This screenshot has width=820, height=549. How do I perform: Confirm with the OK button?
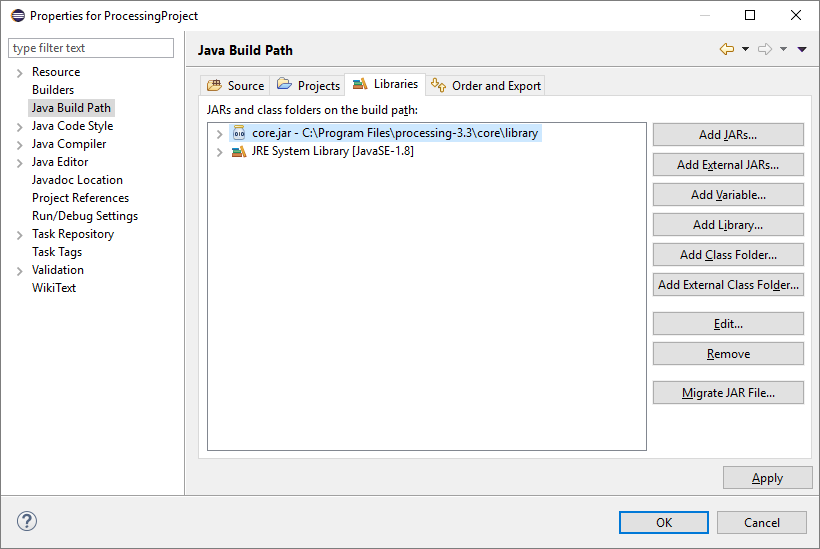pyautogui.click(x=664, y=522)
